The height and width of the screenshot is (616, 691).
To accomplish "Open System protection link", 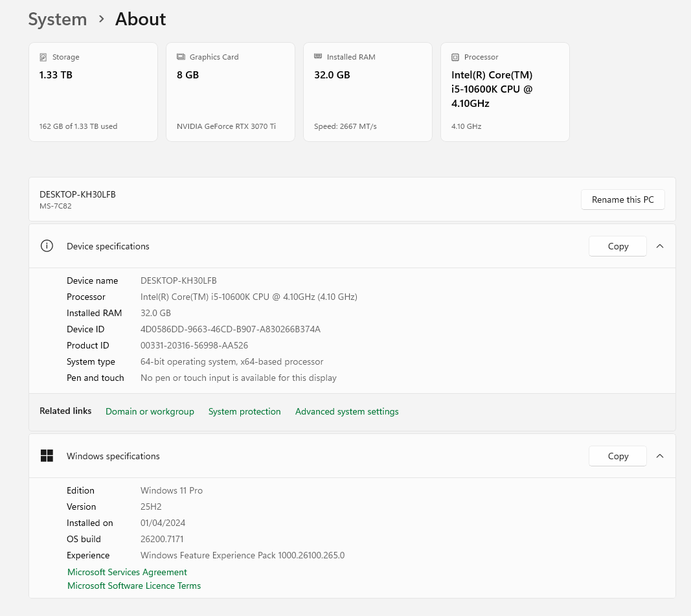I will [x=244, y=411].
